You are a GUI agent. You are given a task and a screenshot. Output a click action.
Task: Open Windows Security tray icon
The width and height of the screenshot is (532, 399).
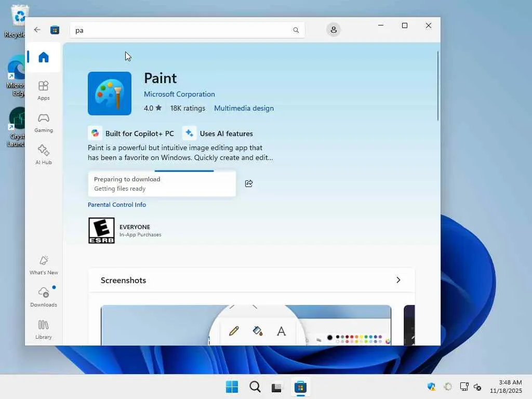(x=431, y=387)
